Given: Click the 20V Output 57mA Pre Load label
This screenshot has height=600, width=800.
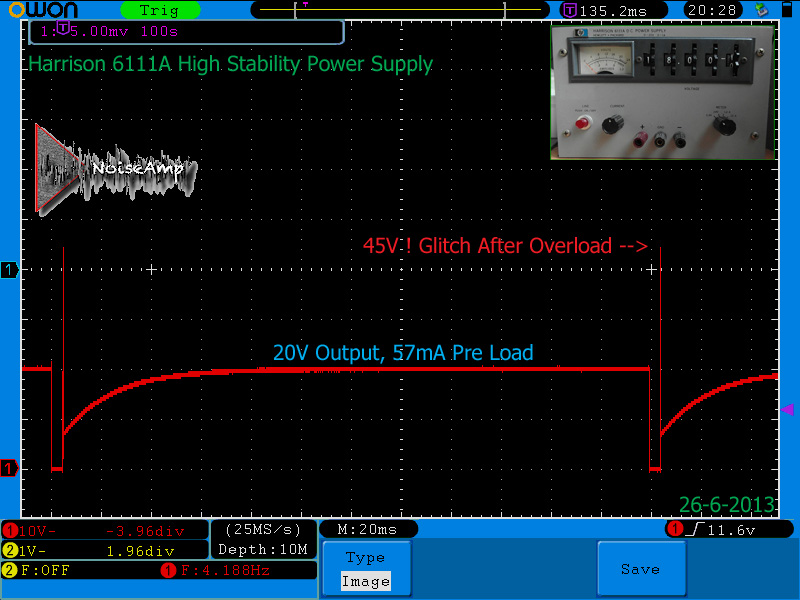Looking at the screenshot, I should tap(403, 353).
